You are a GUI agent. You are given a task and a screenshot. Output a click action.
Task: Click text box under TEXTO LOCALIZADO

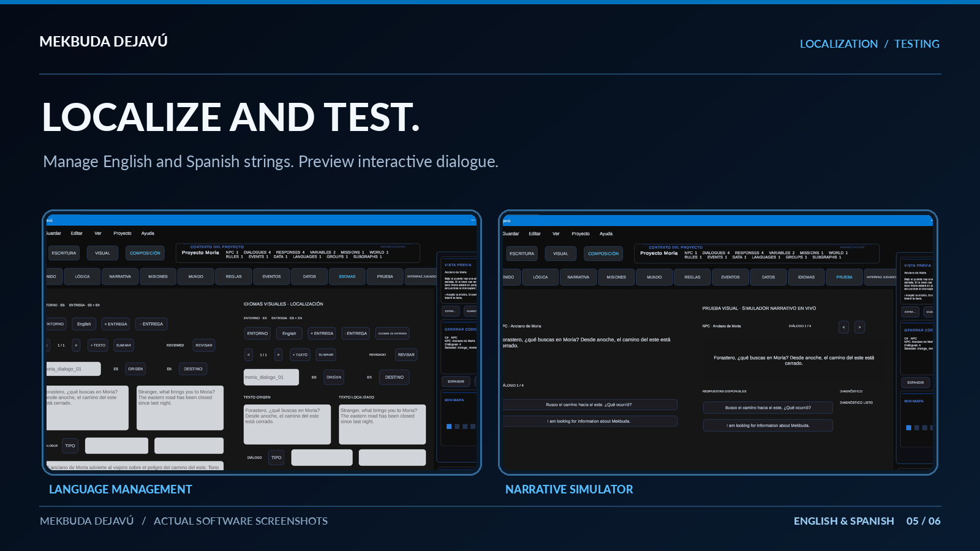point(382,424)
